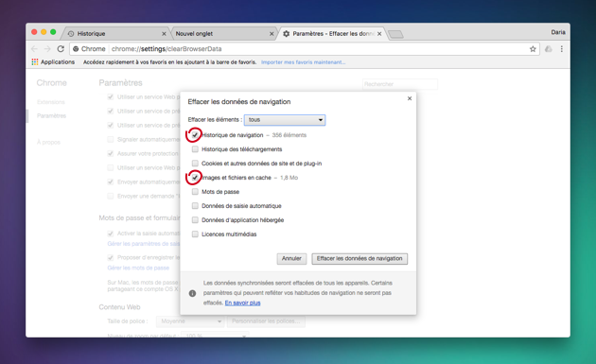
Task: Check Données d'application hébergée
Action: 195,220
